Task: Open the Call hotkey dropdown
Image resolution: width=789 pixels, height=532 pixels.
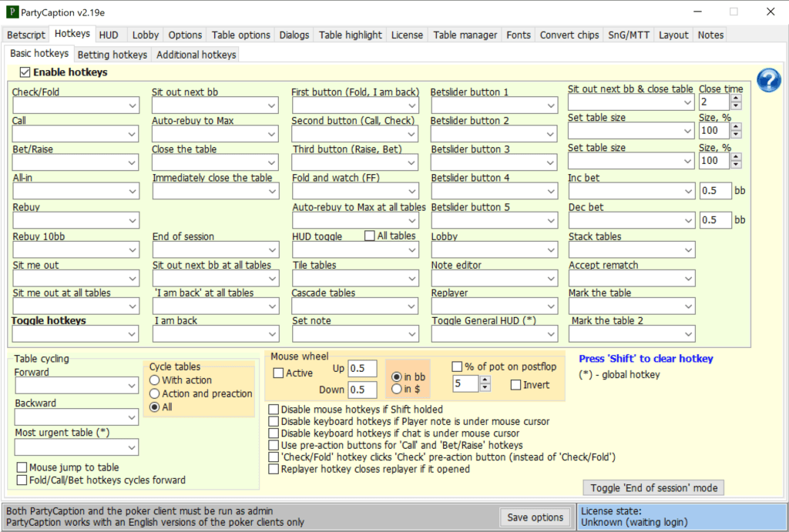Action: tap(76, 134)
